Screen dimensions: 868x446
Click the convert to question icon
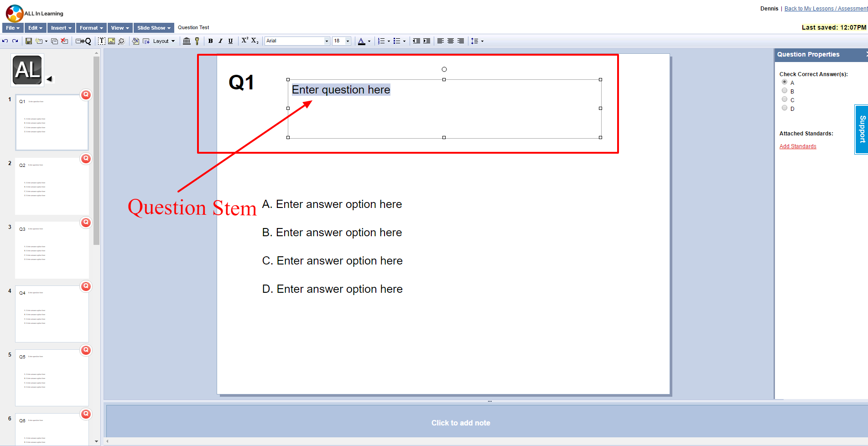pos(83,41)
